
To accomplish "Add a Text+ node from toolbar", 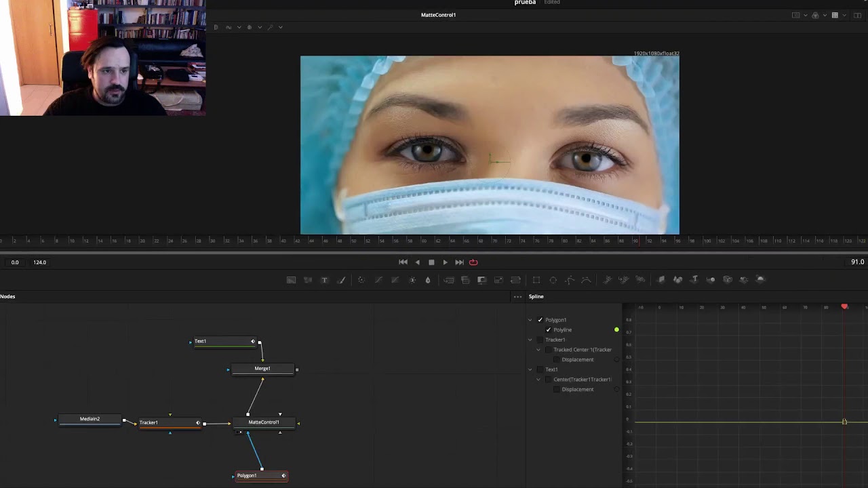I will point(324,280).
